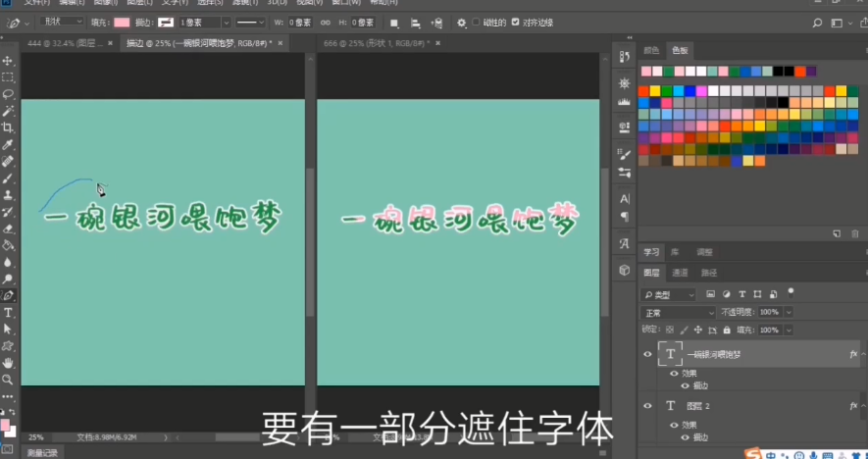Open path operations in options bar
The width and height of the screenshot is (868, 459).
(394, 23)
